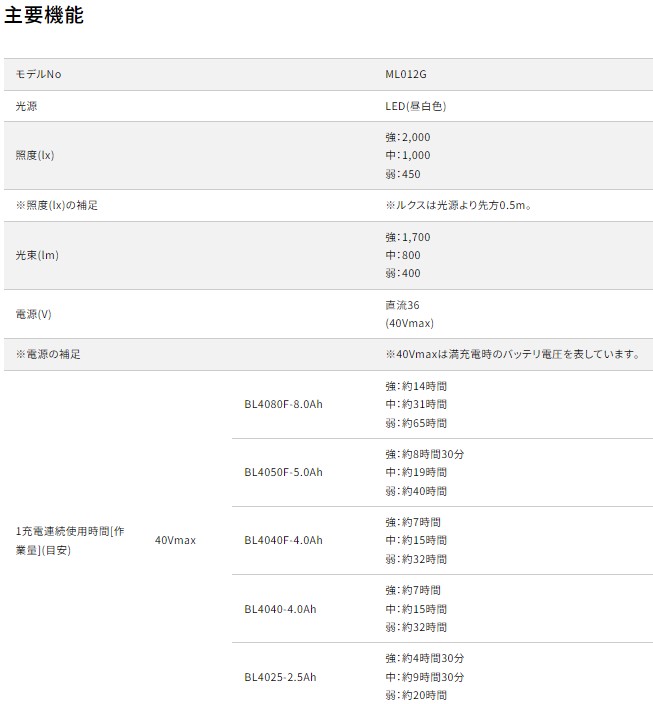Click the 光束(lm) row label
The height and width of the screenshot is (704, 653).
tap(37, 255)
